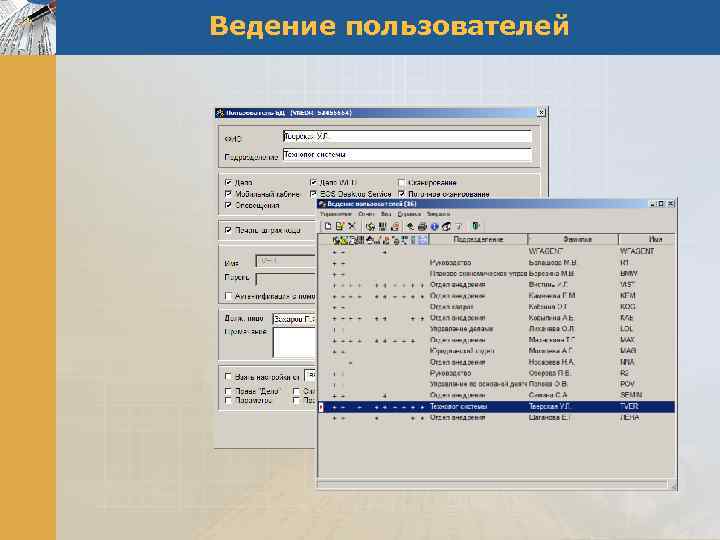
Task: Sort by the Фамилия column header
Action: point(573,239)
